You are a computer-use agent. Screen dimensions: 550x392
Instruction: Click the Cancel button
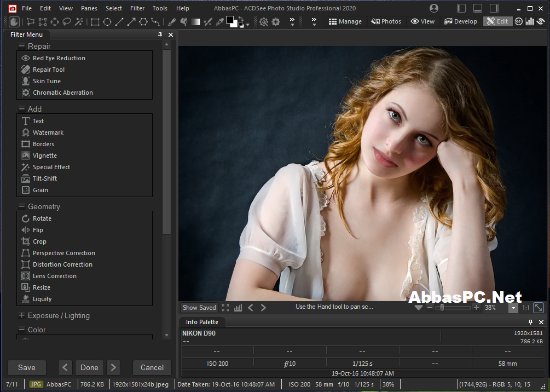(152, 367)
